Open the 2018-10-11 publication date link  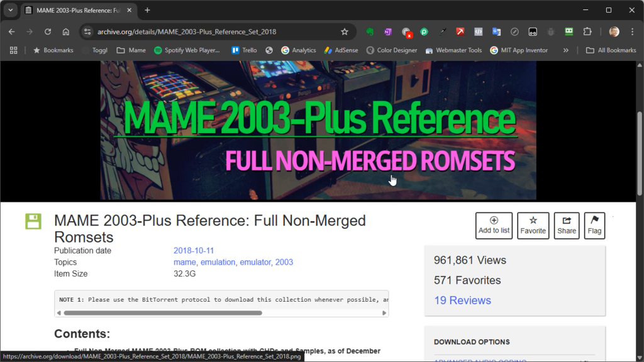194,250
